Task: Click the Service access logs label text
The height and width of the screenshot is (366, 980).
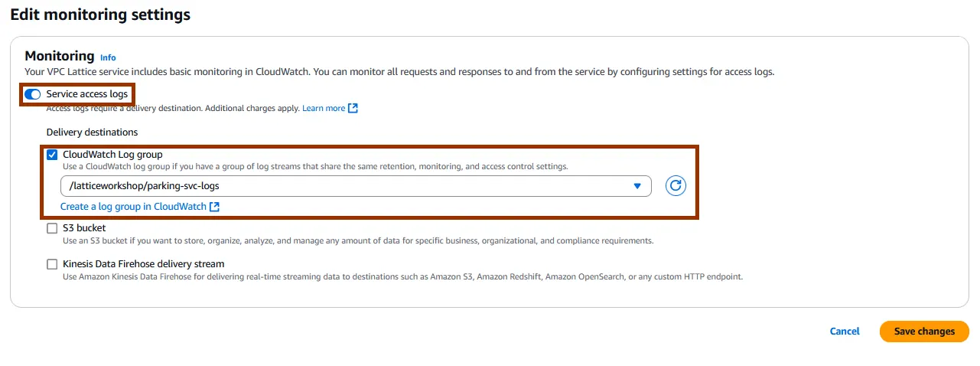Action: (87, 94)
